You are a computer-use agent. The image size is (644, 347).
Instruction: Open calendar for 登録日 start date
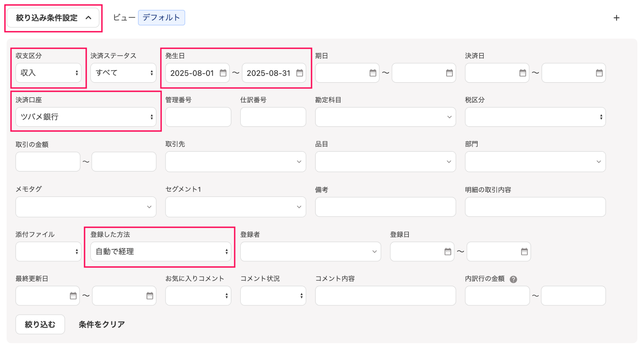(x=448, y=252)
